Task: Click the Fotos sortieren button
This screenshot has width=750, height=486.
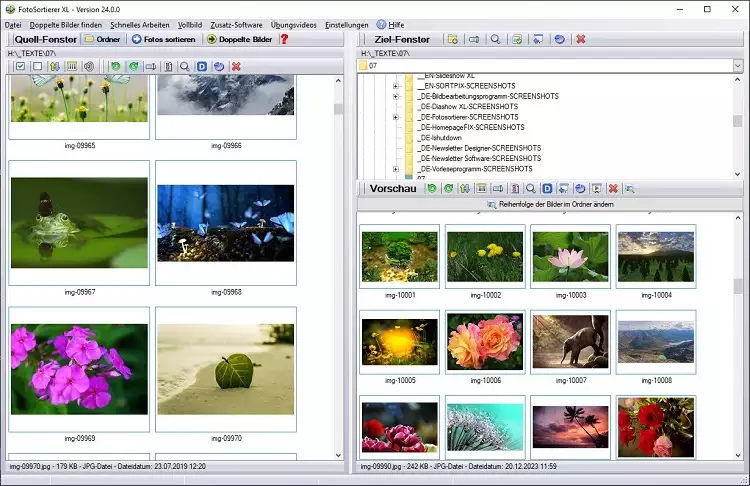Action: (x=165, y=39)
